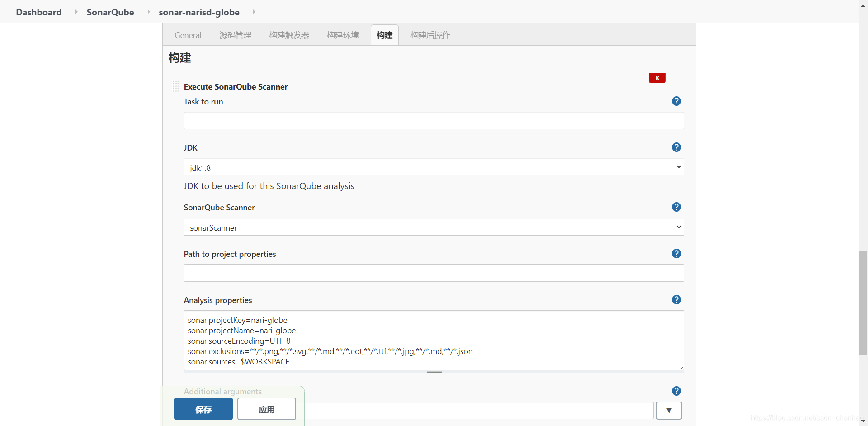
Task: Switch to the 构建环境 tab
Action: coord(343,35)
